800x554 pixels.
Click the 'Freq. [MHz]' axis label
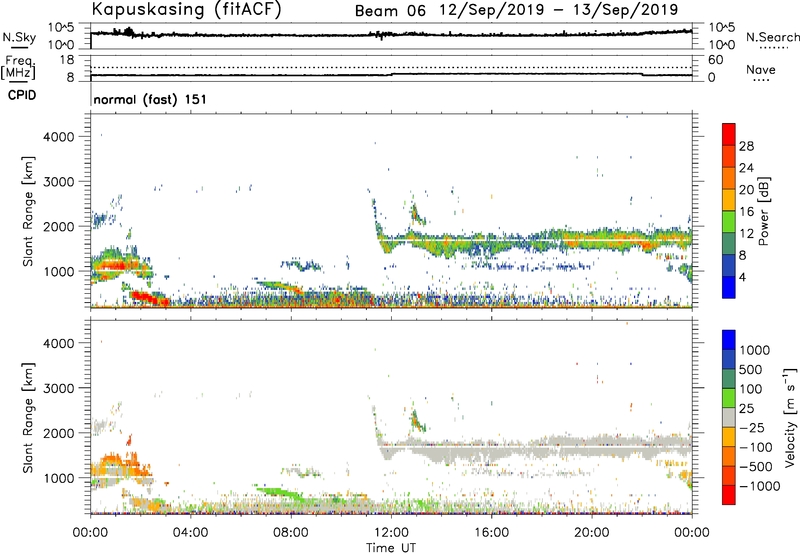pyautogui.click(x=19, y=68)
